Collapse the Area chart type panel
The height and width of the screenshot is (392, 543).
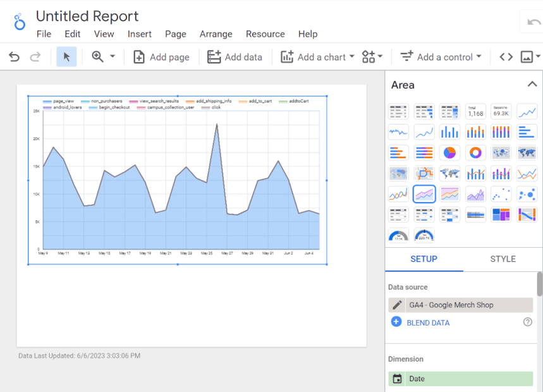[x=532, y=85]
